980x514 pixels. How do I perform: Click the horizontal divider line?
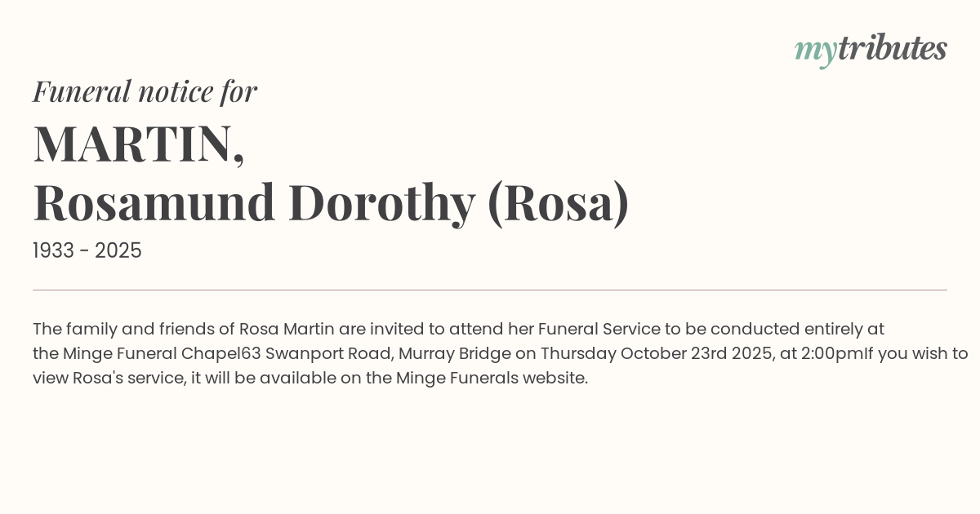pyautogui.click(x=490, y=290)
